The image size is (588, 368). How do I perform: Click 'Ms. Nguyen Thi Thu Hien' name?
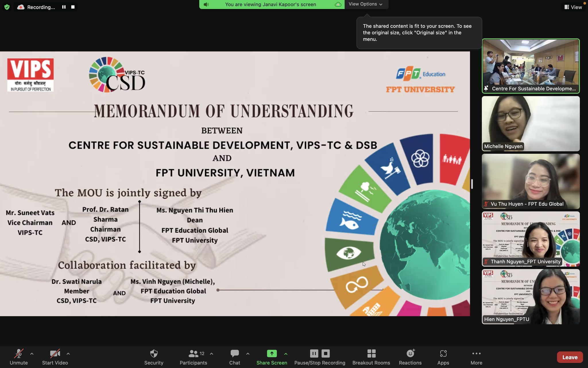pyautogui.click(x=195, y=210)
